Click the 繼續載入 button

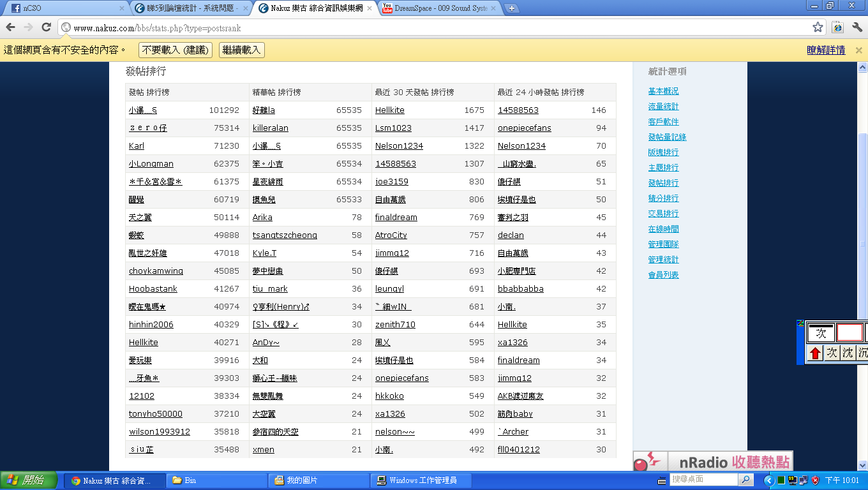coord(241,50)
